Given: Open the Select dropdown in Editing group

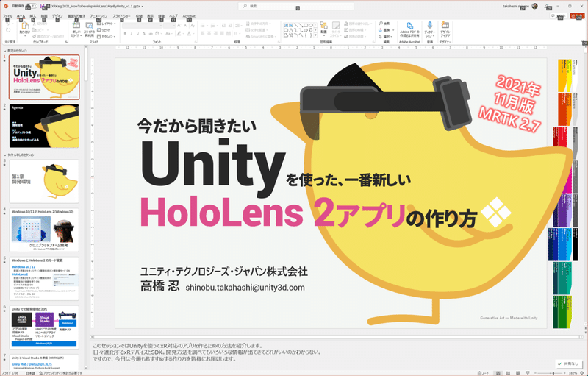Looking at the screenshot, I should [384, 36].
